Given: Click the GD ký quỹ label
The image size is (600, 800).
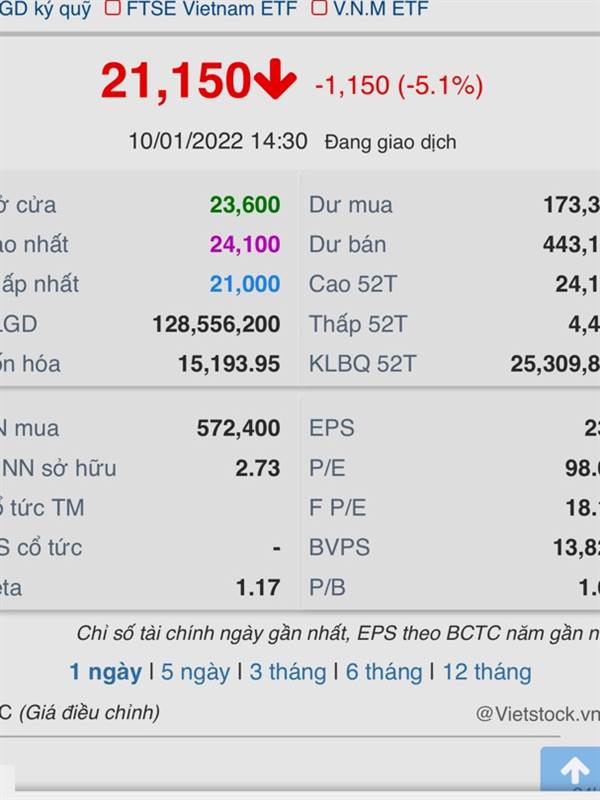Looking at the screenshot, I should point(45,9).
